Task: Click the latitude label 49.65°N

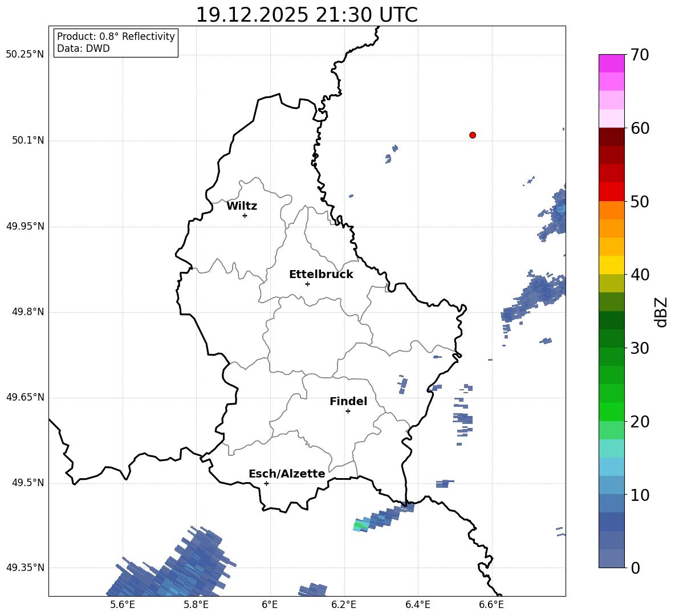Action: point(25,397)
